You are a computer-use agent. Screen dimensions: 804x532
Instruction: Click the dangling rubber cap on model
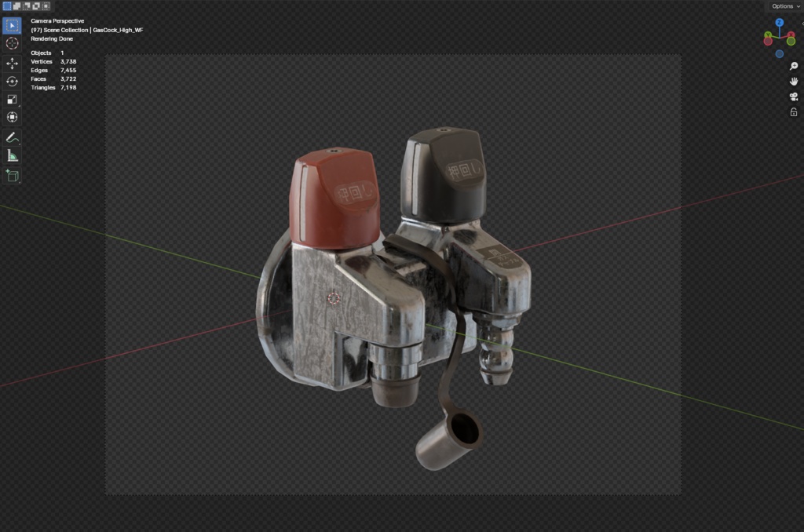tap(448, 439)
